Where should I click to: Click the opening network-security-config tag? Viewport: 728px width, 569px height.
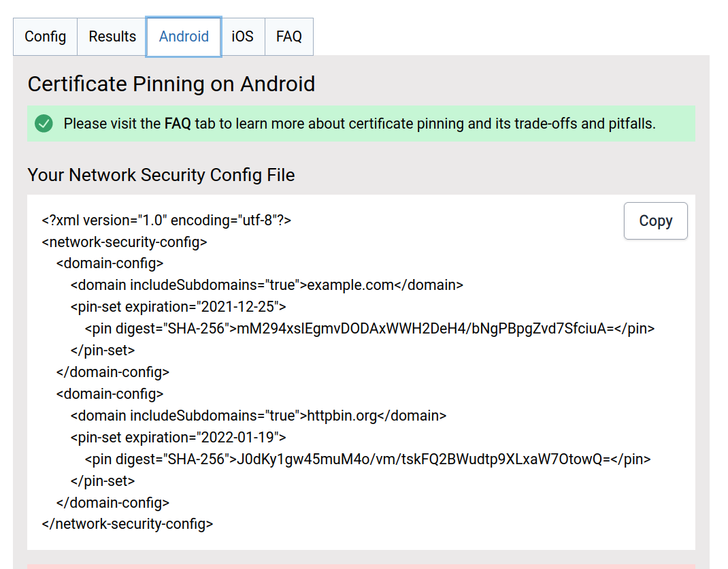click(125, 242)
